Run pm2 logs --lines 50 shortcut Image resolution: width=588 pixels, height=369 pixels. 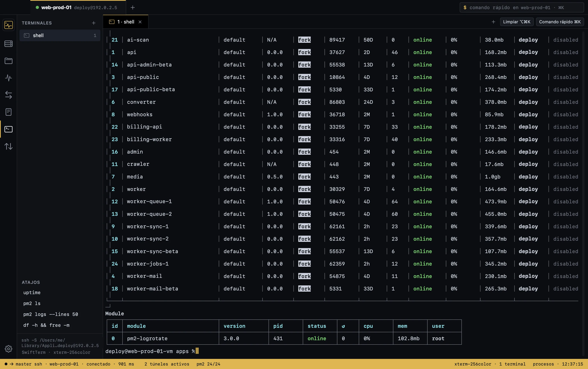51,314
